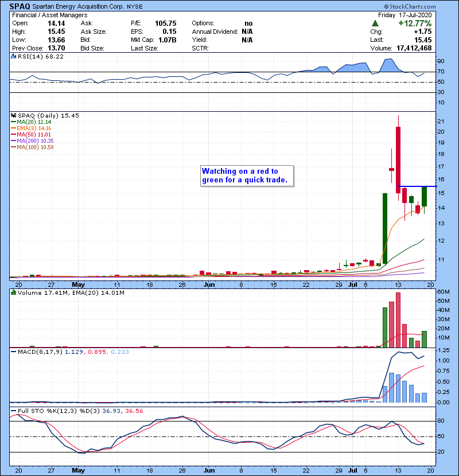Click the High value 15.45
The height and width of the screenshot is (476, 459).
pyautogui.click(x=56, y=32)
